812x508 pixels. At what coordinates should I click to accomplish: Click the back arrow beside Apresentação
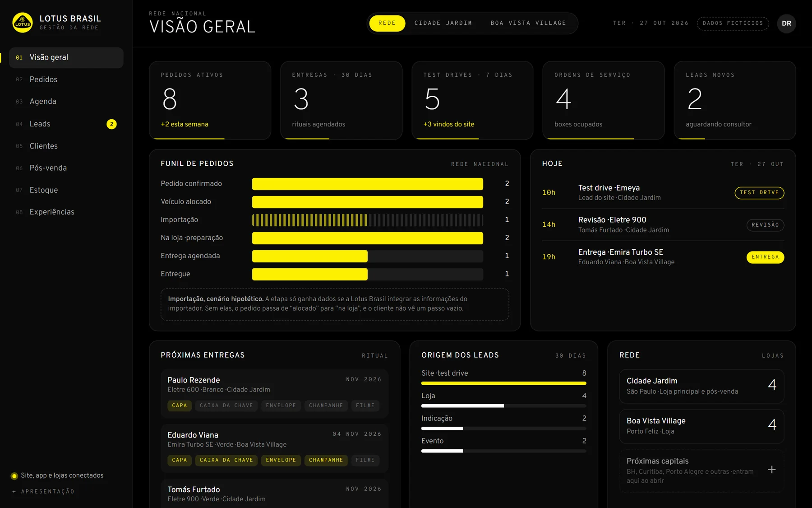point(14,491)
